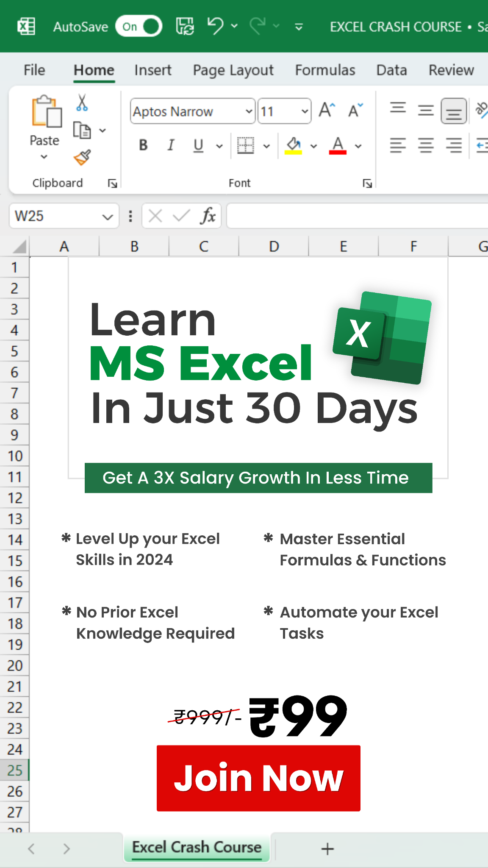Viewport: 488px width, 868px height.
Task: Click the Bottom Align icon
Action: [454, 111]
